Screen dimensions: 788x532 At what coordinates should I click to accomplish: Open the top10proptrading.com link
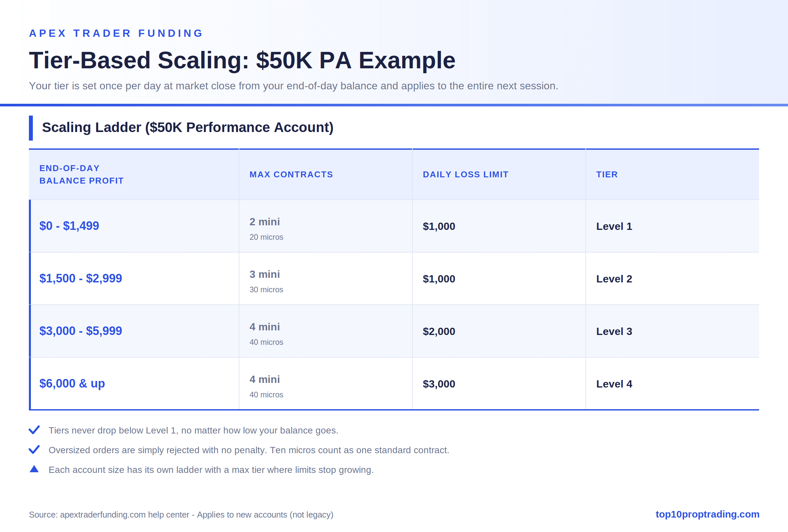(x=707, y=514)
